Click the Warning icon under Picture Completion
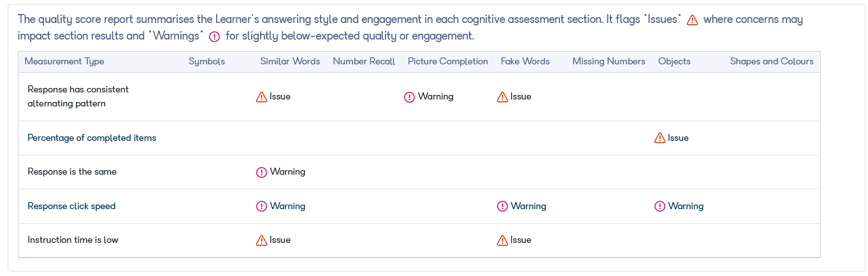Screen dimensions: 868x276 [x=410, y=97]
